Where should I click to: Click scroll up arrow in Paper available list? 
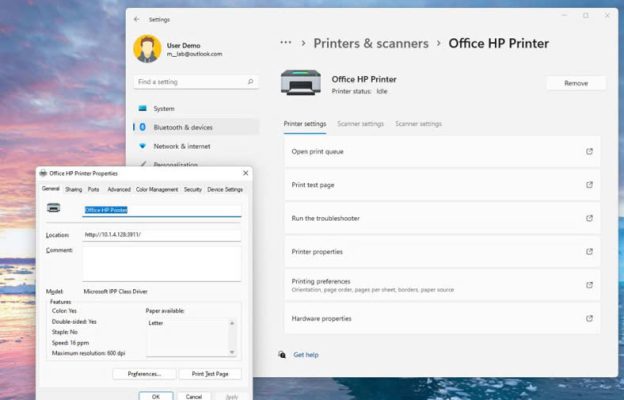tap(232, 323)
